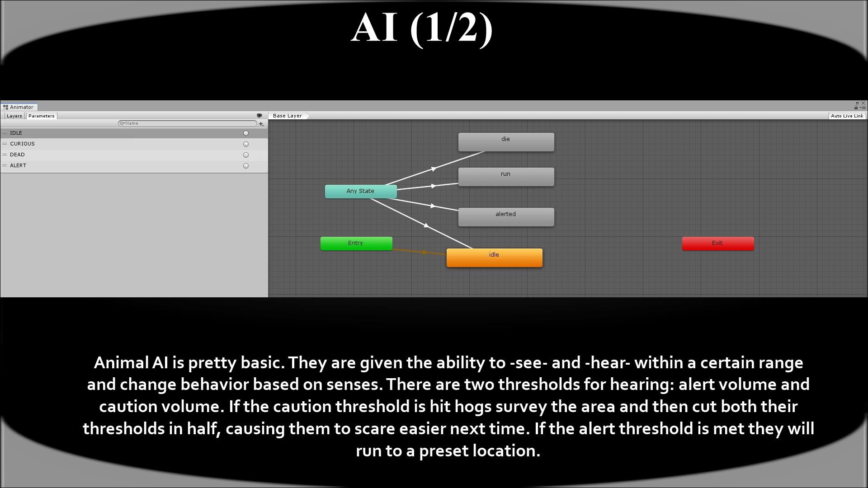
Task: Switch to the Layers tab
Action: (13, 116)
